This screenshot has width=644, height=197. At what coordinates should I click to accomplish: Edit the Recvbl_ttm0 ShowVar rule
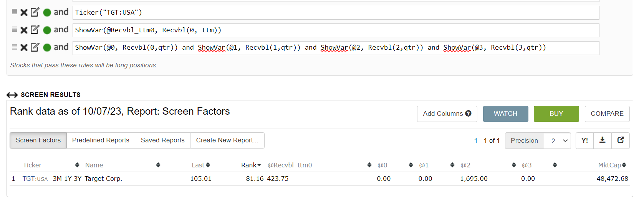(35, 30)
